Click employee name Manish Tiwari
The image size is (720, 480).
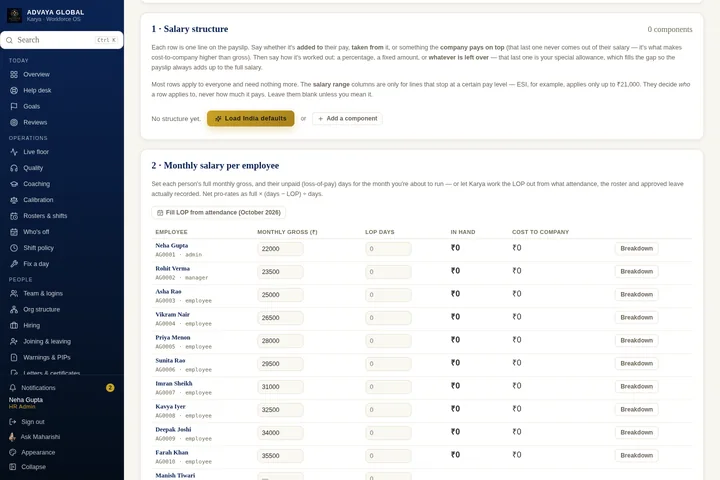point(175,475)
